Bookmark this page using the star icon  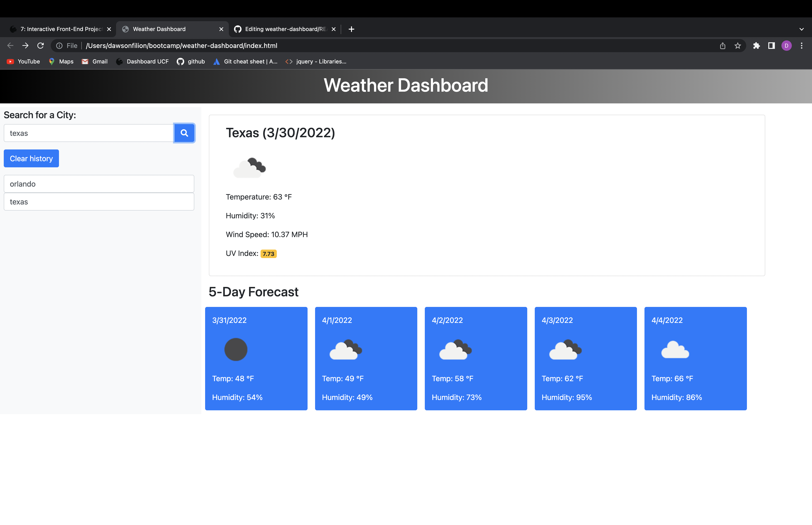tap(737, 45)
